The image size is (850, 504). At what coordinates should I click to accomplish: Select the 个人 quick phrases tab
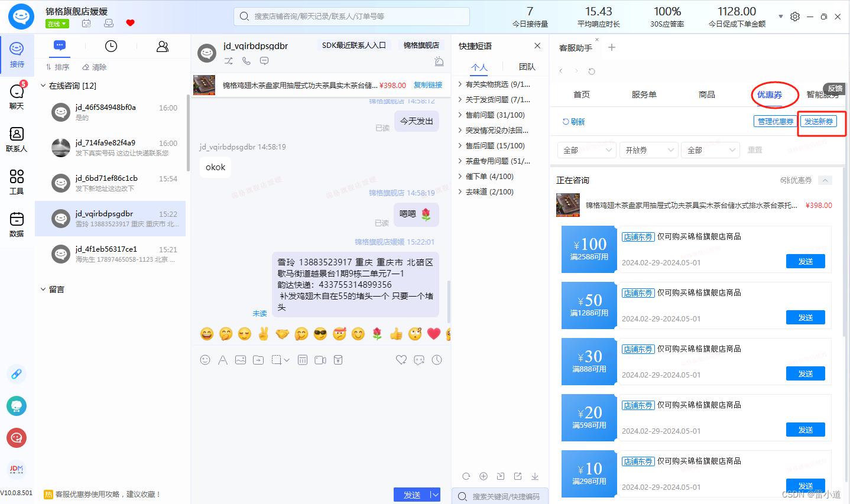tap(479, 67)
